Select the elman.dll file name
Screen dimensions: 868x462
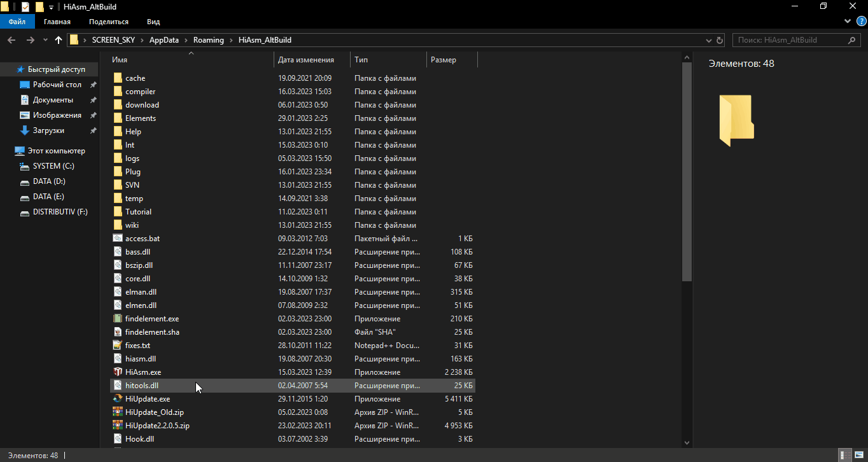tap(141, 292)
